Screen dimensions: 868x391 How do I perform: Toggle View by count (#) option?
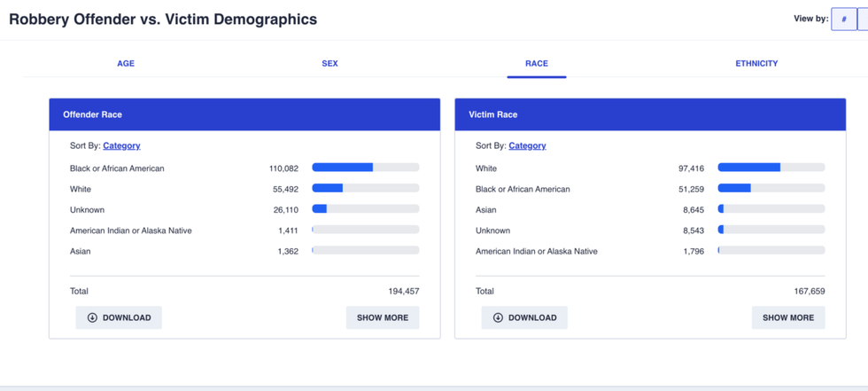pos(844,20)
